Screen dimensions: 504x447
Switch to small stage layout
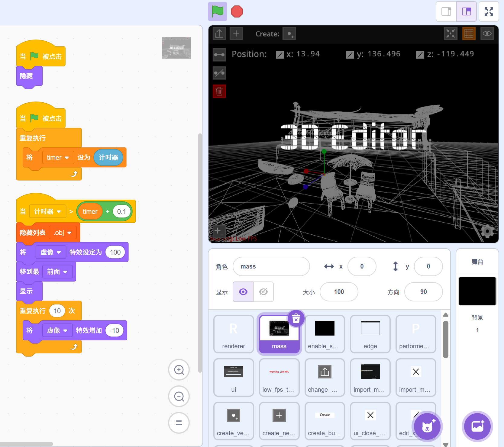[446, 11]
